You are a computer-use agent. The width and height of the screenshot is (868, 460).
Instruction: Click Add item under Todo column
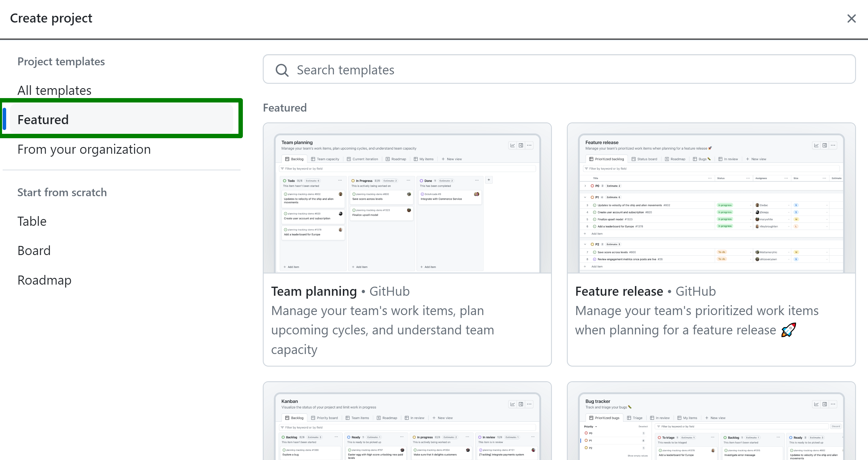[291, 267]
